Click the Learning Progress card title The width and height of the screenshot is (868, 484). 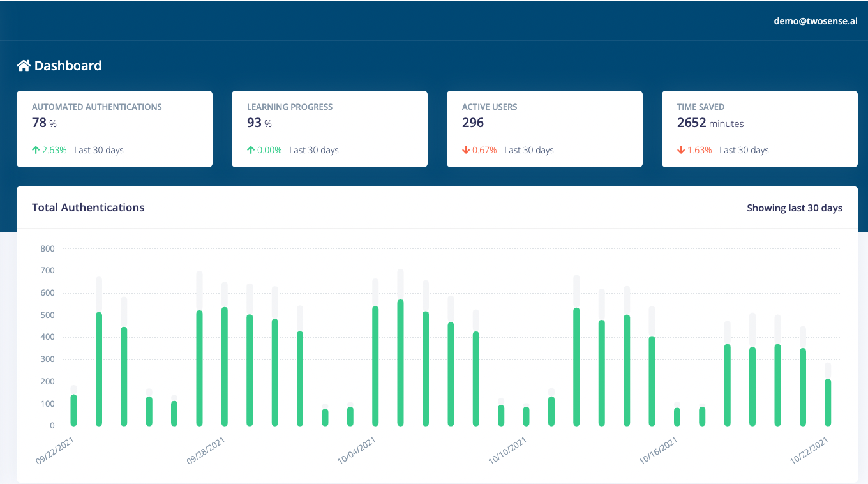click(290, 107)
